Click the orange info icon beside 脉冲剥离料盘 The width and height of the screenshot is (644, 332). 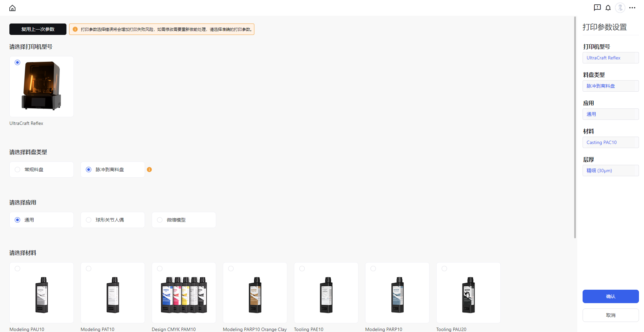149,170
